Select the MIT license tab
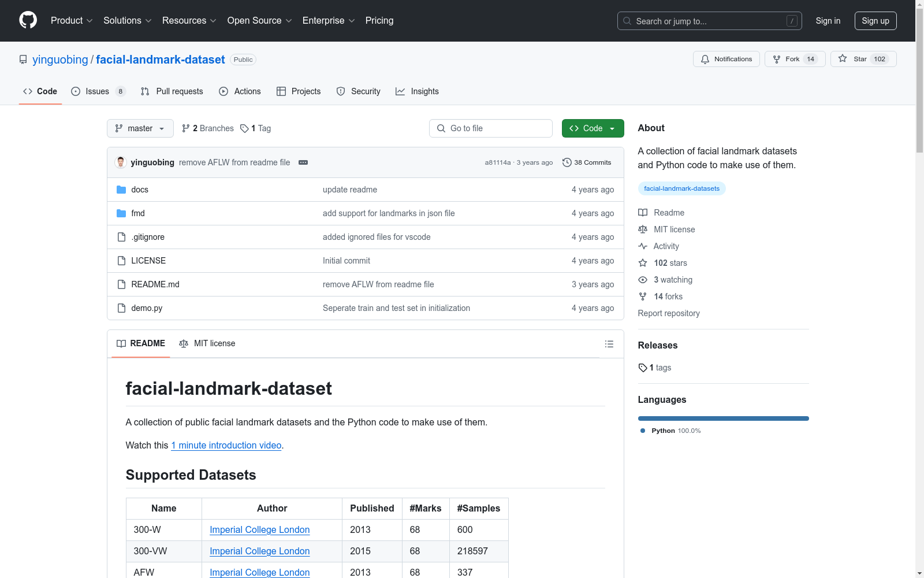The image size is (924, 578). 207,344
